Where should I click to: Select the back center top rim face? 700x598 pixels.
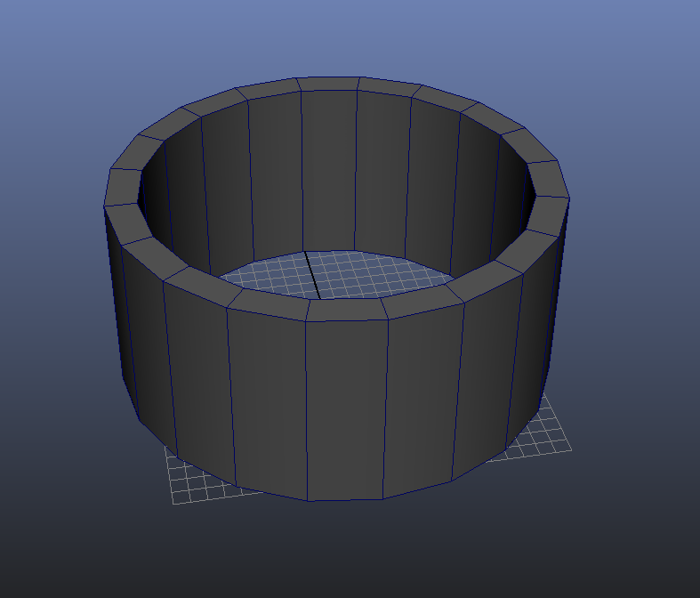tap(327, 84)
